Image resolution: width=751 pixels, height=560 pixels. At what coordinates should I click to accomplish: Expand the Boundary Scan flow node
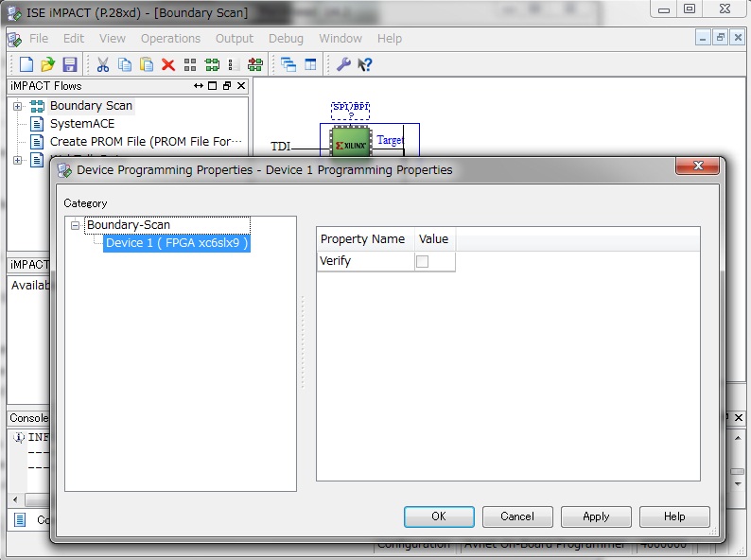click(x=17, y=106)
